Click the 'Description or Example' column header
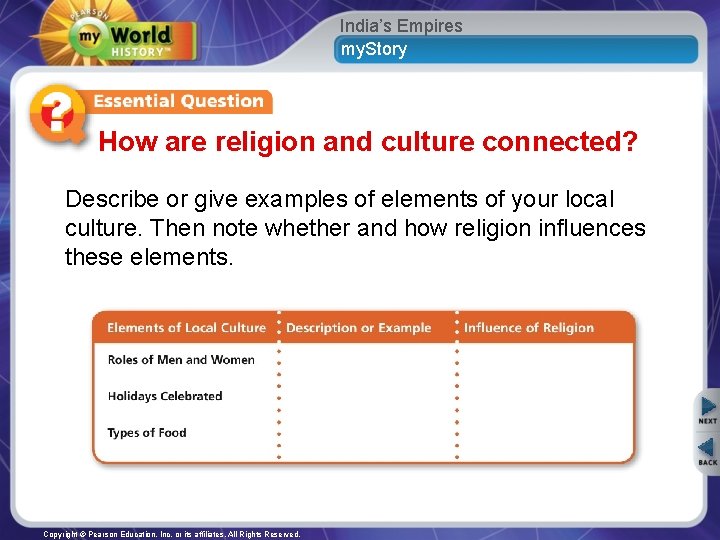The width and height of the screenshot is (720, 540). pyautogui.click(x=359, y=328)
